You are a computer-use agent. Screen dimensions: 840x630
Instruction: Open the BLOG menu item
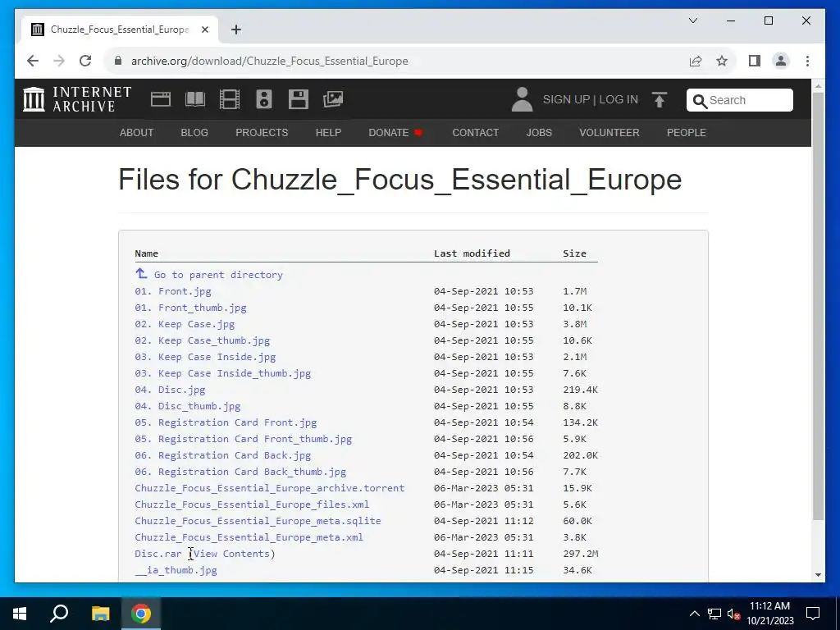click(194, 132)
